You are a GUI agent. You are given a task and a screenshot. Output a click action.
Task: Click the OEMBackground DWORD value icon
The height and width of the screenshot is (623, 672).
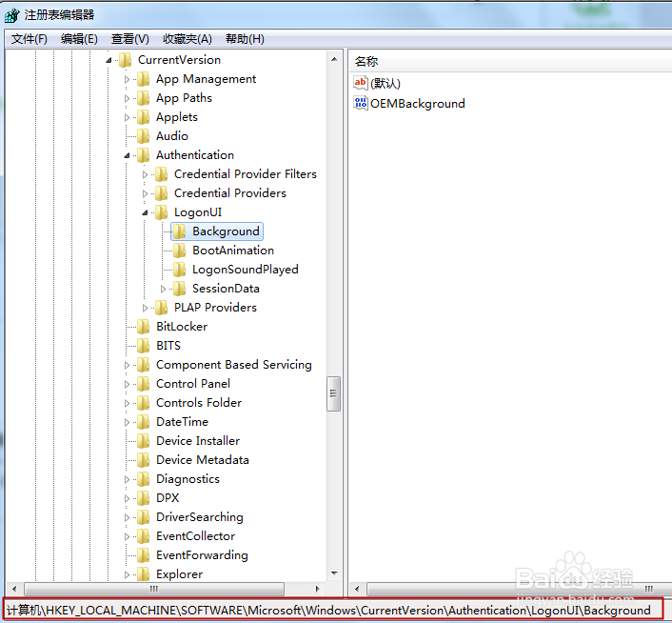tap(361, 103)
